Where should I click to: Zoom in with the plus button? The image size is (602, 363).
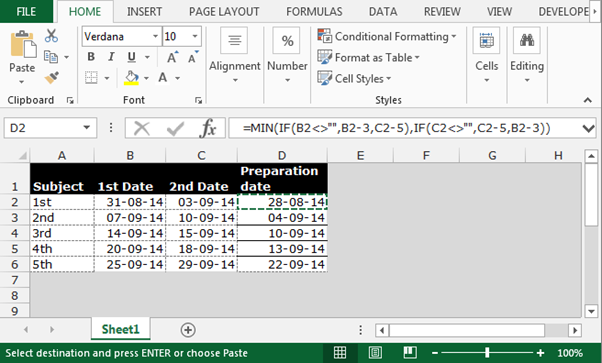click(540, 353)
